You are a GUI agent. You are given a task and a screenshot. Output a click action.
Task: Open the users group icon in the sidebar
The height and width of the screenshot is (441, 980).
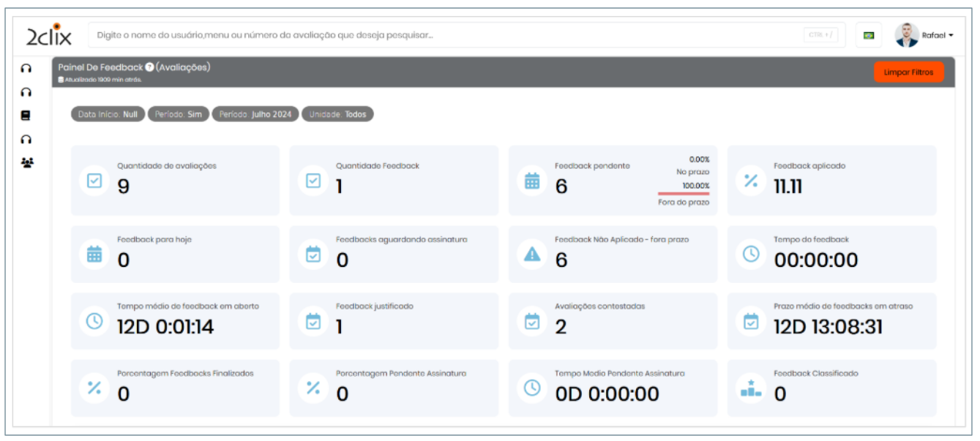click(x=26, y=162)
